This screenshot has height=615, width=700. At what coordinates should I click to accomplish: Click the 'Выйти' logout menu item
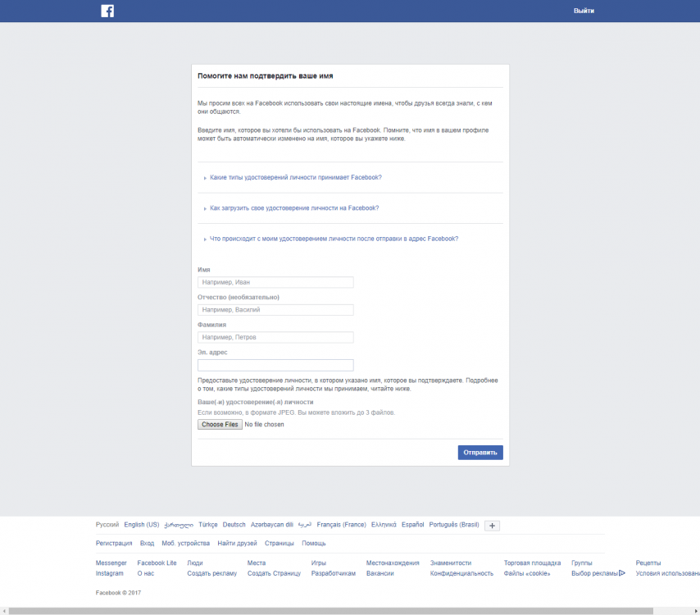(584, 11)
